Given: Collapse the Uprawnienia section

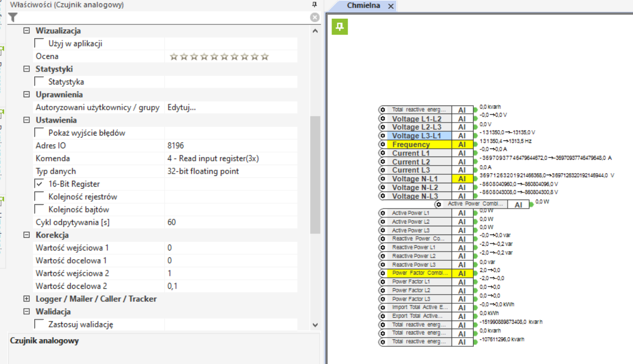Looking at the screenshot, I should (x=27, y=94).
